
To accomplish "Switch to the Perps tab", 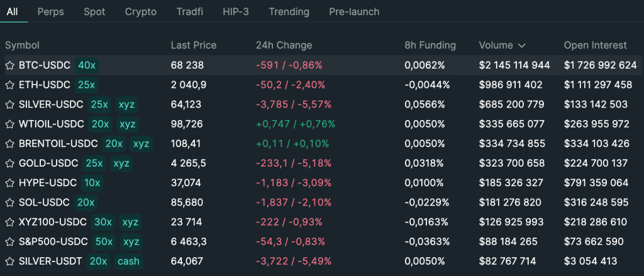I will 50,12.
